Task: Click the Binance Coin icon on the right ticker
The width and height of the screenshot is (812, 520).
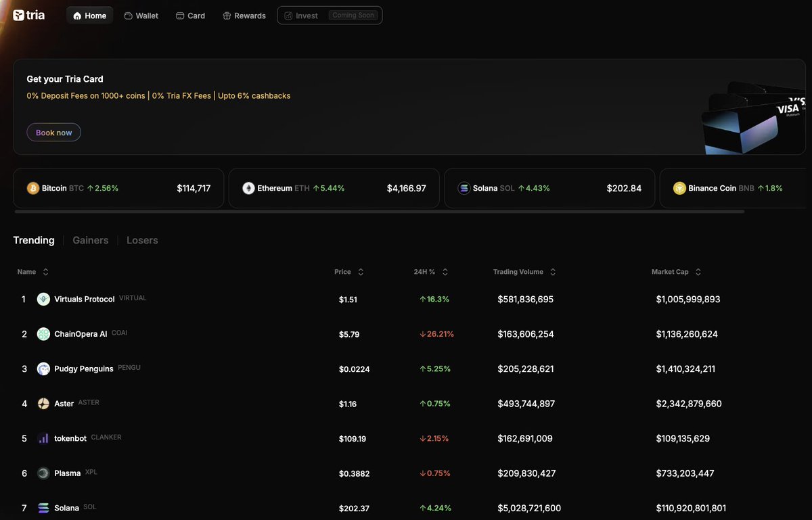Action: click(x=679, y=188)
